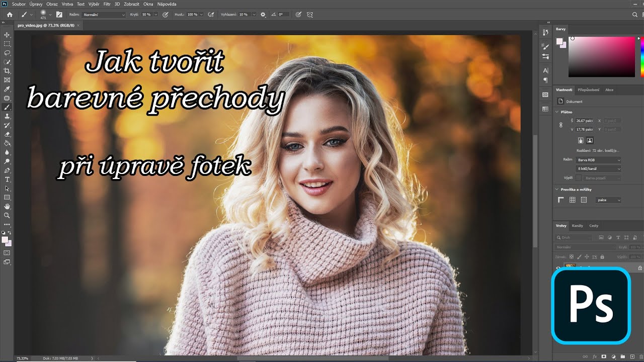Open symmetry paint butterfly options
644x362 pixels.
[x=310, y=15]
